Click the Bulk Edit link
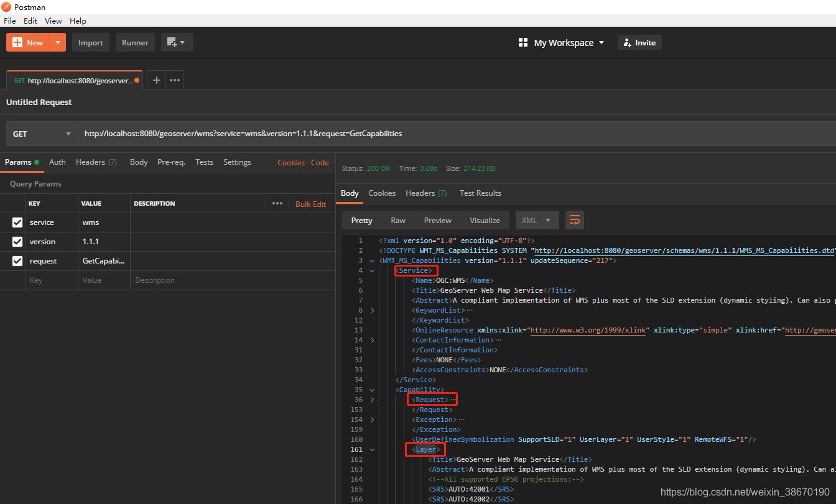The height and width of the screenshot is (504, 836). (x=310, y=204)
